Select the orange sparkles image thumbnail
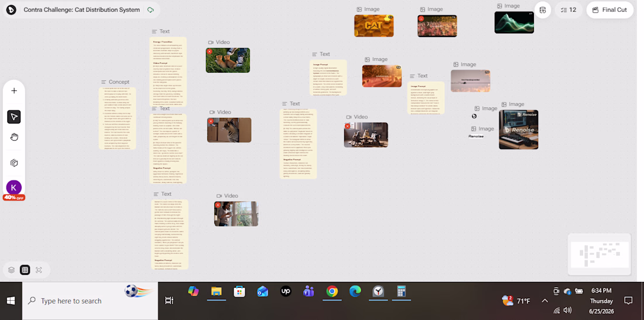644x320 pixels. [382, 76]
